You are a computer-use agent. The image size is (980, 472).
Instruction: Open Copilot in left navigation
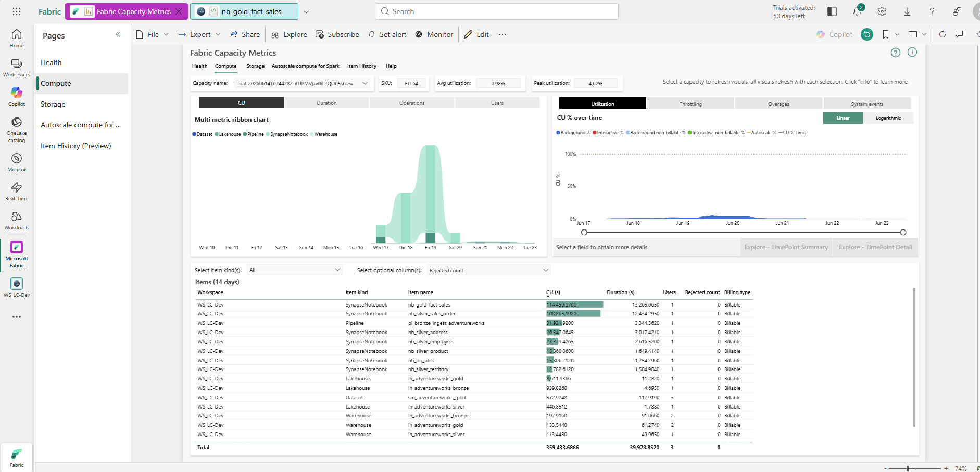point(17,97)
